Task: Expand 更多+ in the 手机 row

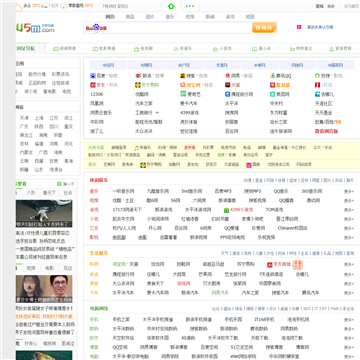Action: 349,320
